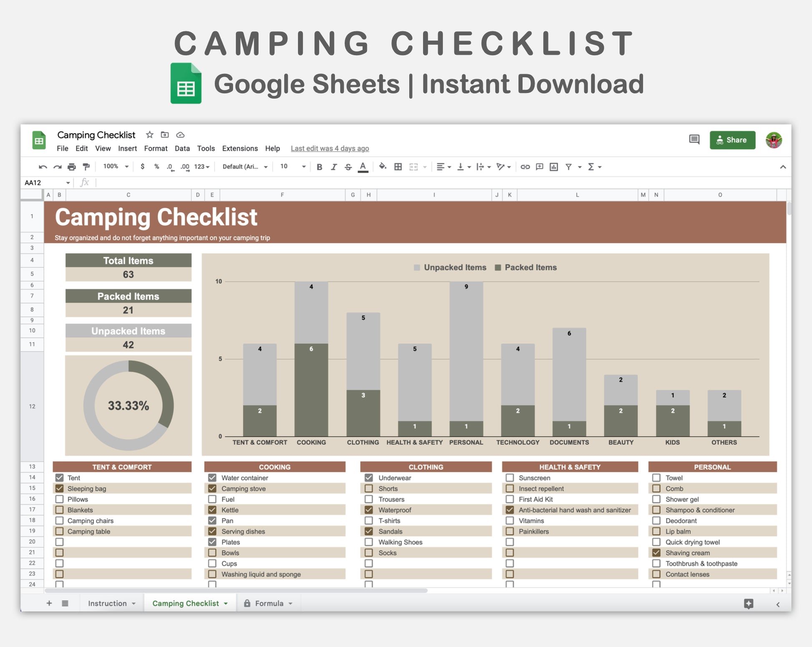This screenshot has height=647, width=812.
Task: Click the insert link icon
Action: point(525,167)
